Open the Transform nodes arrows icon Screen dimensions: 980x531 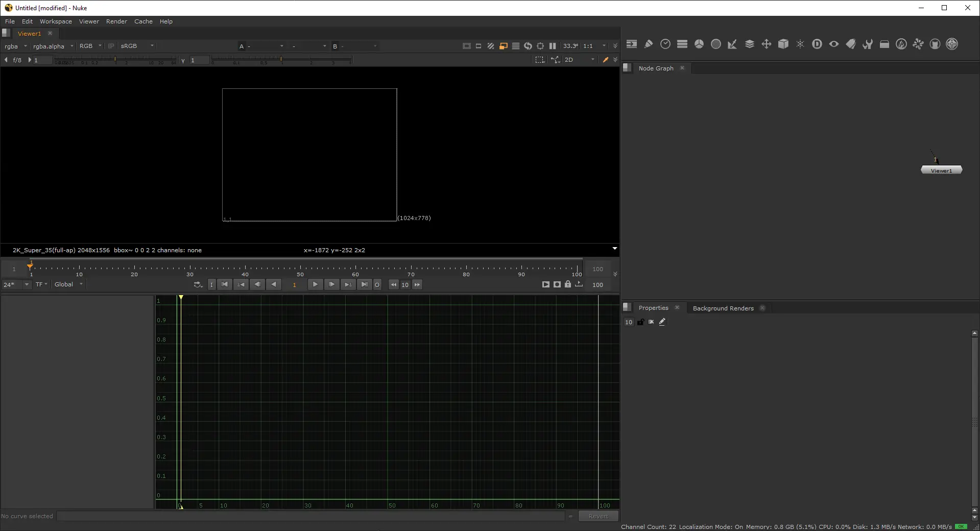[x=767, y=44]
